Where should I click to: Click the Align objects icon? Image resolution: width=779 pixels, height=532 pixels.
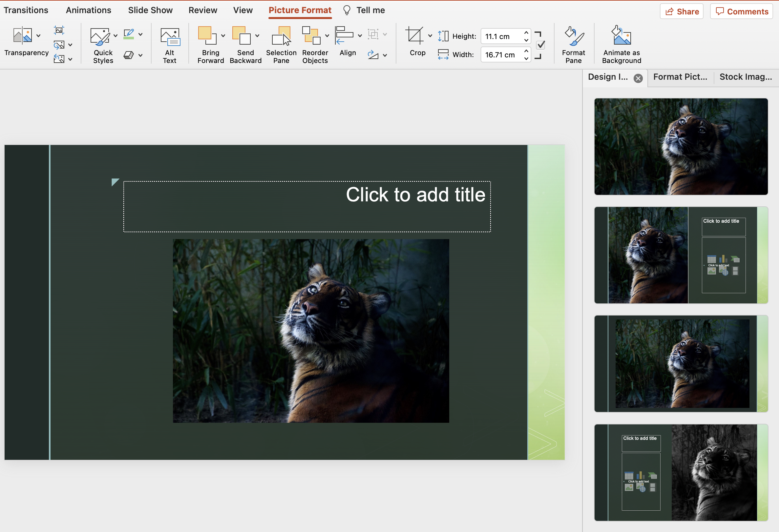344,35
